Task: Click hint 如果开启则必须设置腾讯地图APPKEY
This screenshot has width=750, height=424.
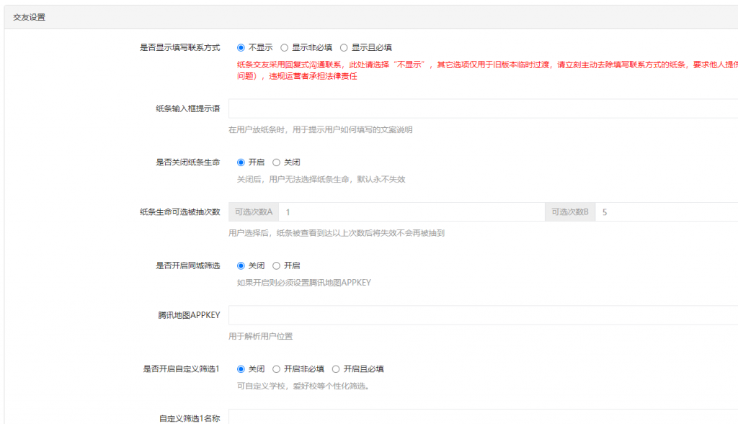Action: pos(304,283)
